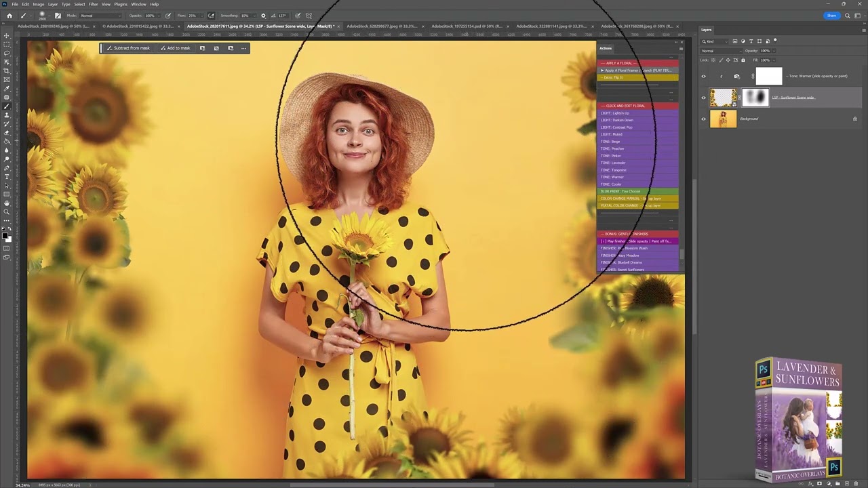Switch to AdobeStock_628298677.jpeg tab

pyautogui.click(x=382, y=26)
